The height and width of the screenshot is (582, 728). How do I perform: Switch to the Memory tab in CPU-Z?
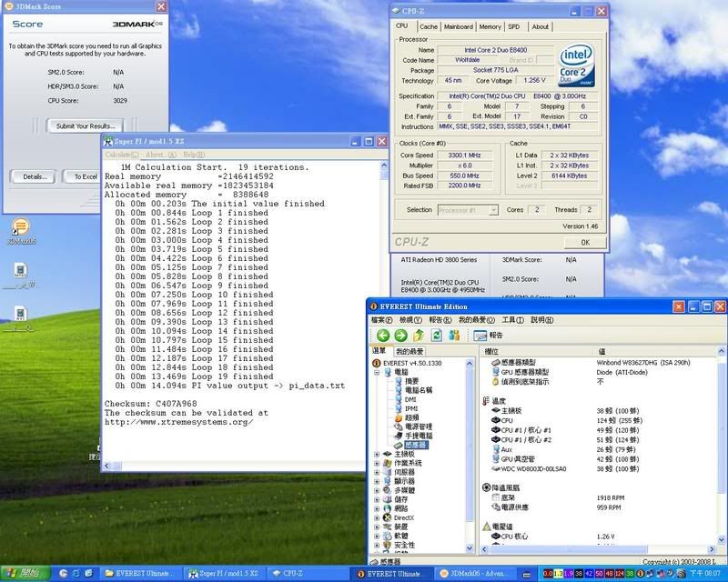490,27
